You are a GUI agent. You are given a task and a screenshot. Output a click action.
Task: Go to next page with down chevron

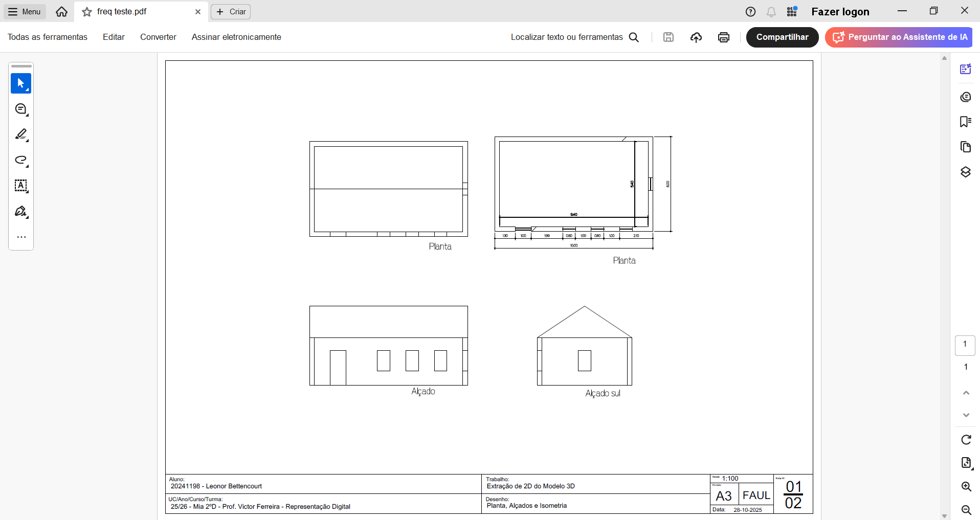point(966,415)
